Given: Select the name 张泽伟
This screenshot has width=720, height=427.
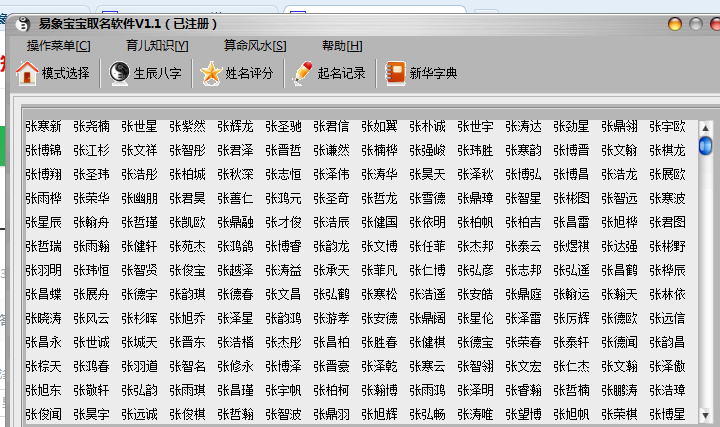Looking at the screenshot, I should tap(332, 174).
